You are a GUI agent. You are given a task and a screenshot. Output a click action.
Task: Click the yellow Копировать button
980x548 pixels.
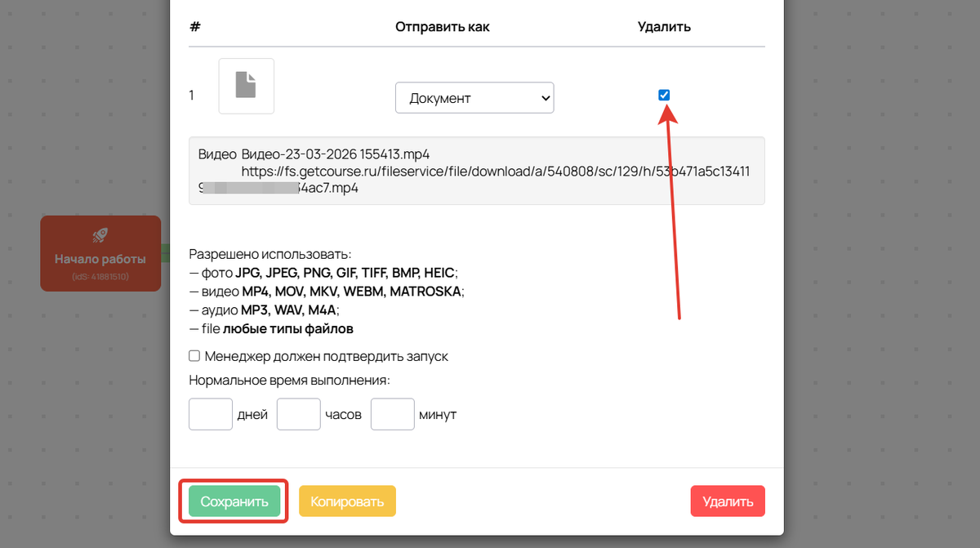347,501
